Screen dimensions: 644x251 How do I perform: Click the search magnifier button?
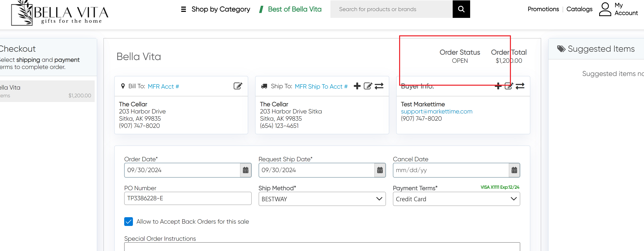(461, 9)
